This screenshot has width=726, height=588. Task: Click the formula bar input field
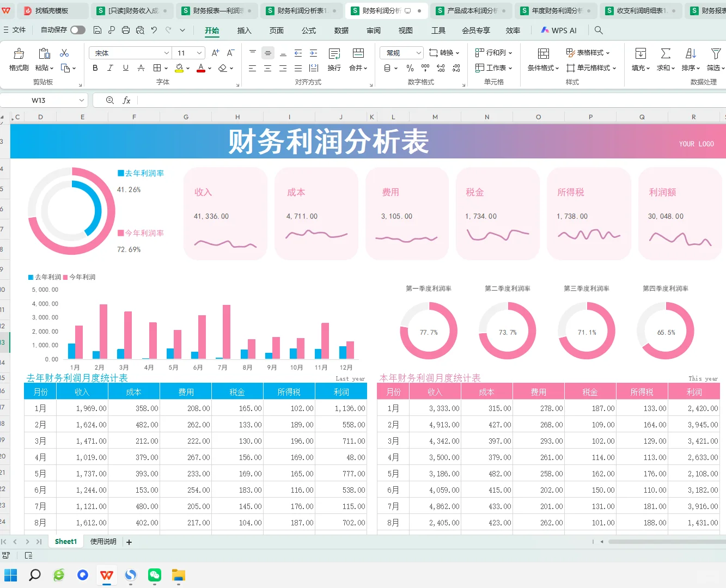[433, 100]
